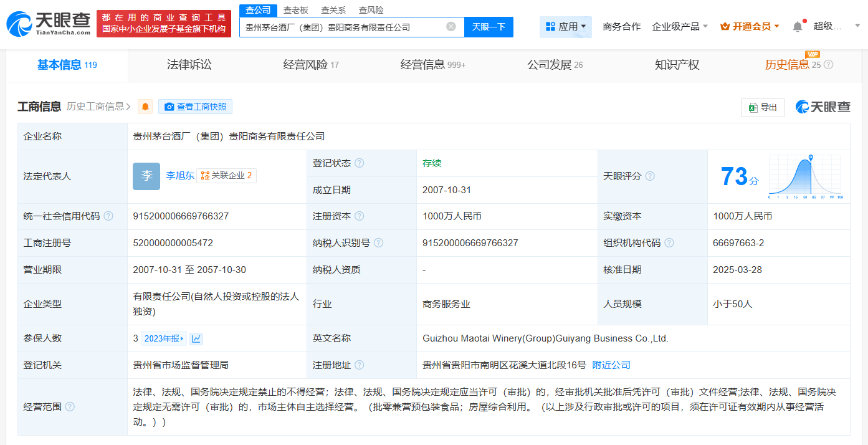
Task: Click the help icon next to 登记状态
Action: click(359, 163)
